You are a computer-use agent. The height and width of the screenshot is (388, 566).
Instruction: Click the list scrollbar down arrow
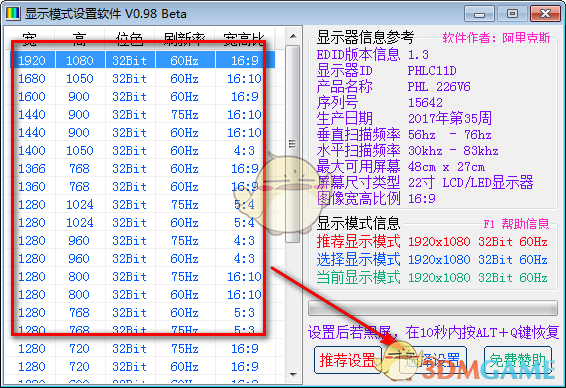pos(293,375)
